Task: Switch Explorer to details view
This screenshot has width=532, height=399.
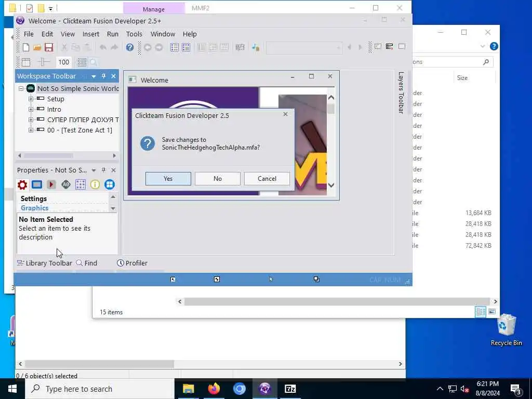Action: [481, 312]
